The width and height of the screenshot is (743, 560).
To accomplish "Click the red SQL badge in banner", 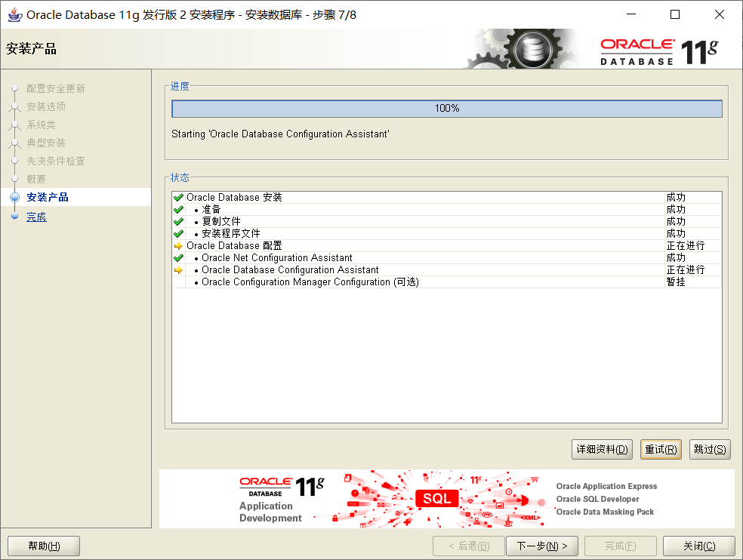I will click(x=437, y=498).
